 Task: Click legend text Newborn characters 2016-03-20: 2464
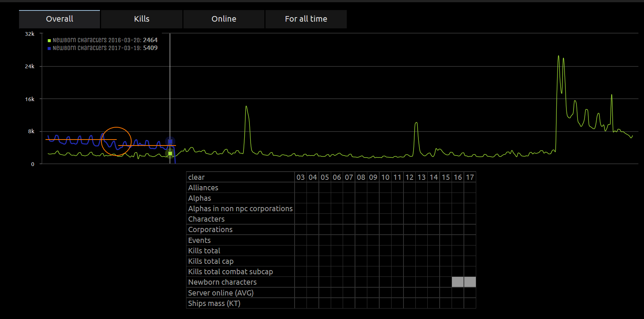pyautogui.click(x=105, y=40)
